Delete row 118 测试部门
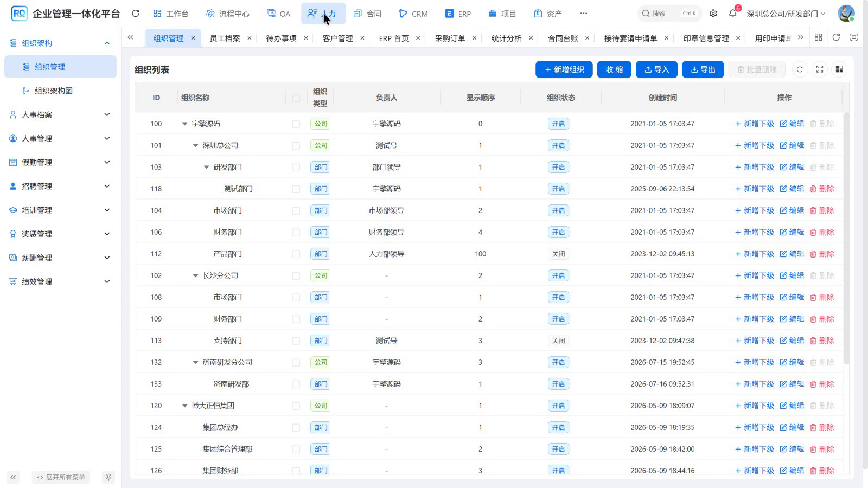Image resolution: width=868 pixels, height=488 pixels. pyautogui.click(x=822, y=189)
